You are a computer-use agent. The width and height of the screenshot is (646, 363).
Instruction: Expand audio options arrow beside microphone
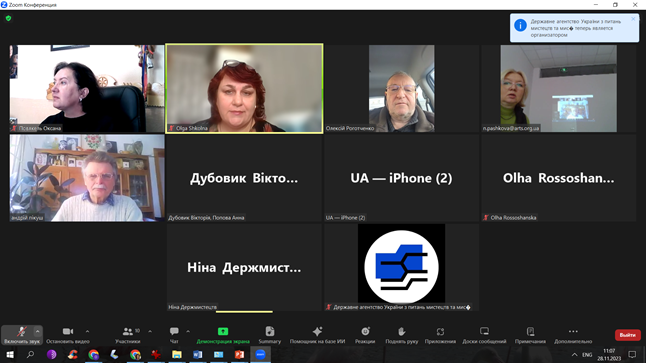(37, 331)
